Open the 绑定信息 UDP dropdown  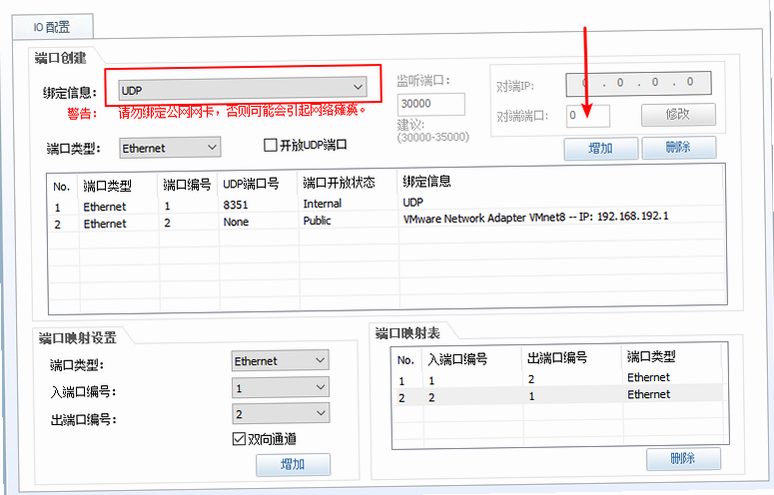pyautogui.click(x=243, y=88)
